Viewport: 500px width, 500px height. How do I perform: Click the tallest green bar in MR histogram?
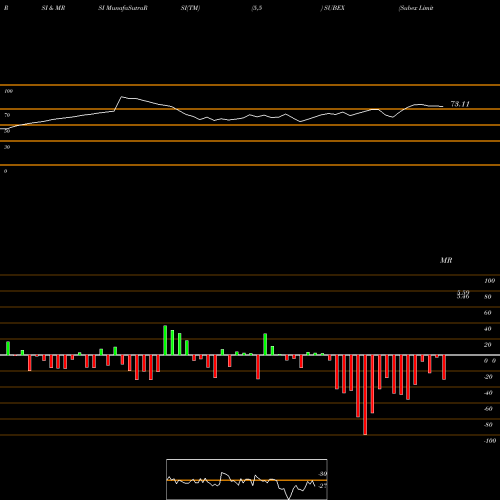165,340
